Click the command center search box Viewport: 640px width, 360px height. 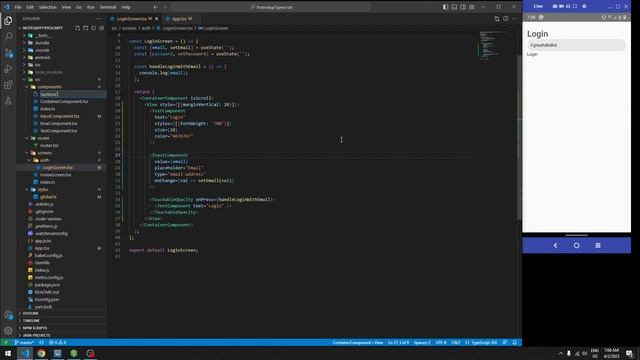(271, 7)
